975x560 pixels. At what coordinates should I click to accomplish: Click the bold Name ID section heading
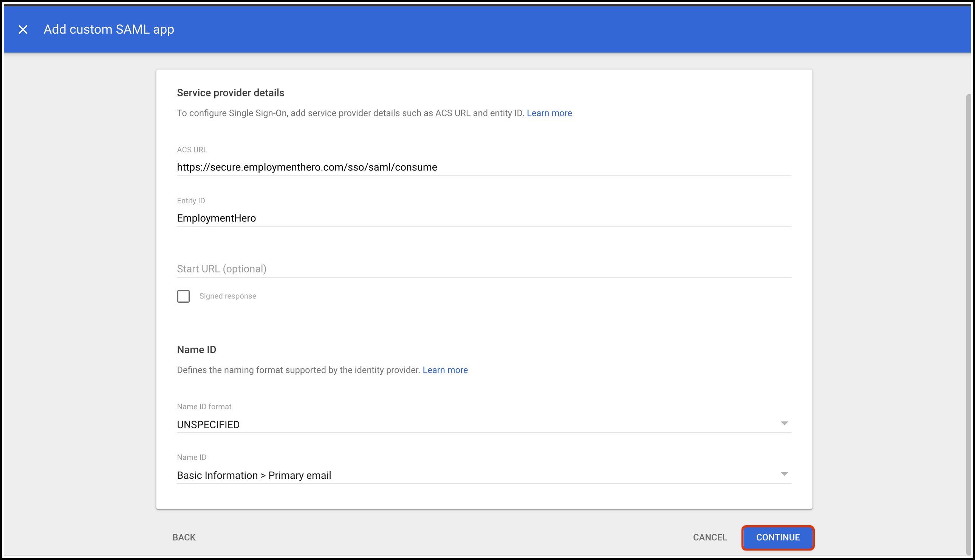(197, 350)
